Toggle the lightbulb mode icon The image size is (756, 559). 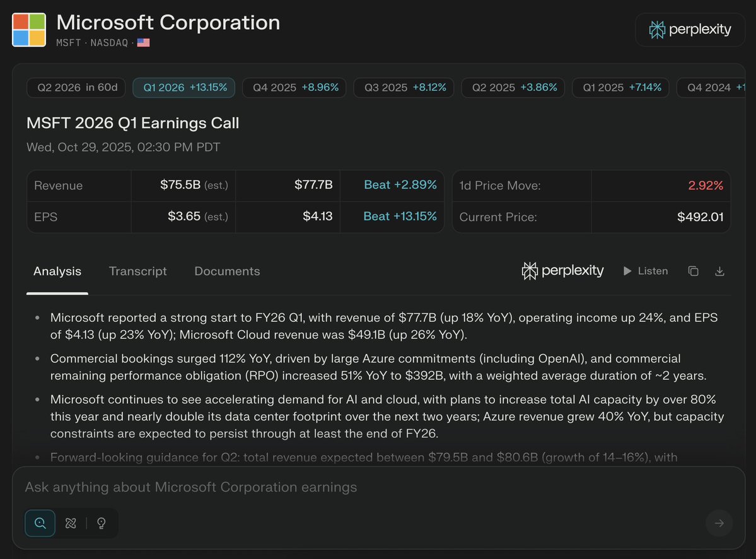[x=101, y=523]
